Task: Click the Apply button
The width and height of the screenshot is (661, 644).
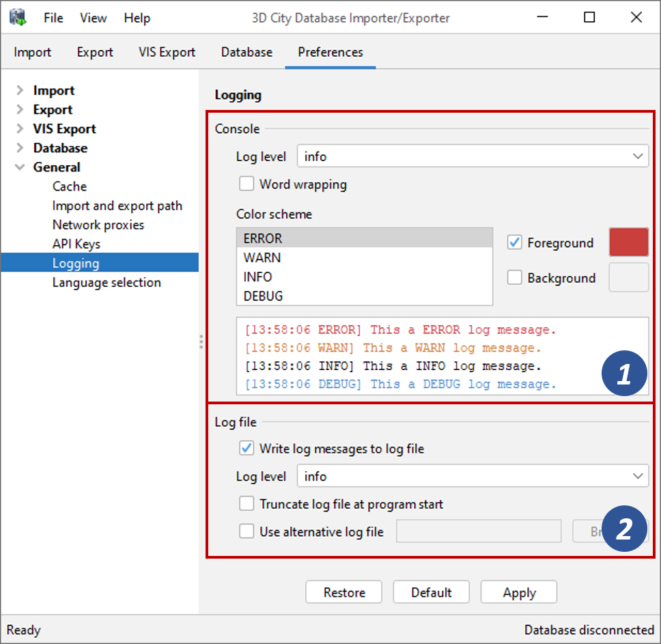Action: (x=519, y=592)
